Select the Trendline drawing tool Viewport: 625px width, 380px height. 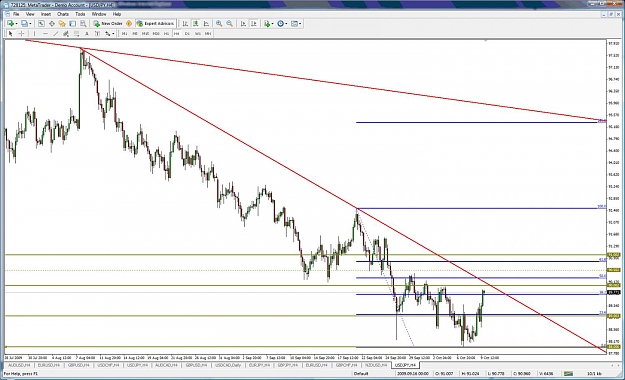[x=56, y=33]
